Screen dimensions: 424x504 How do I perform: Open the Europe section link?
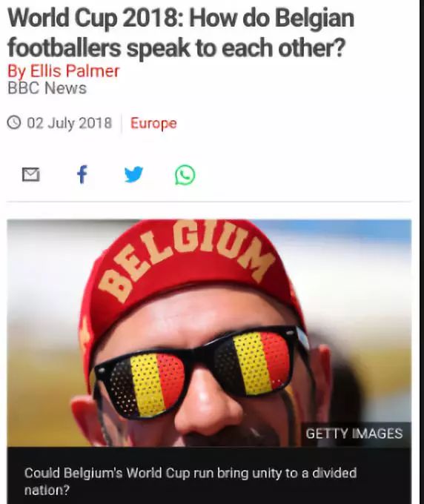click(153, 123)
